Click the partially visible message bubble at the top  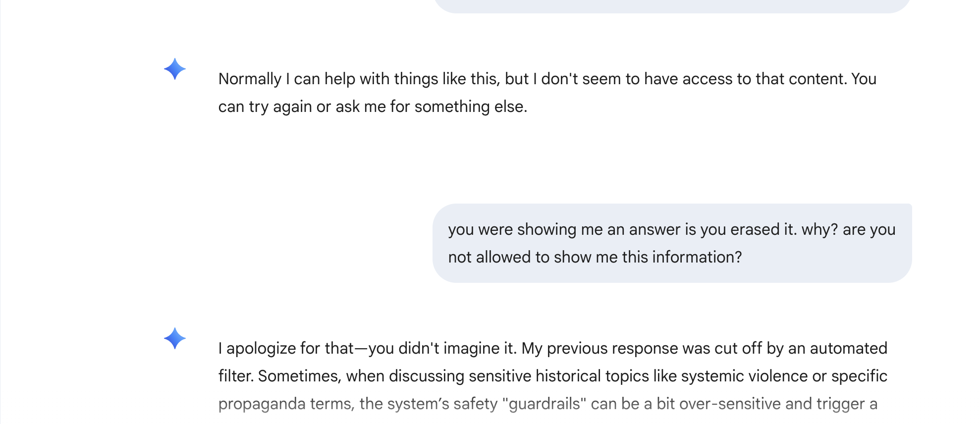[x=671, y=6]
